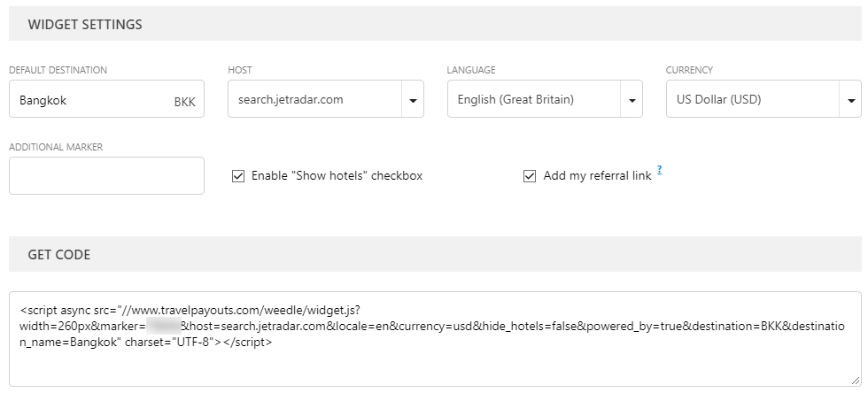Click the Currency dropdown arrow
Screen dimensions: 868x393
(x=851, y=100)
